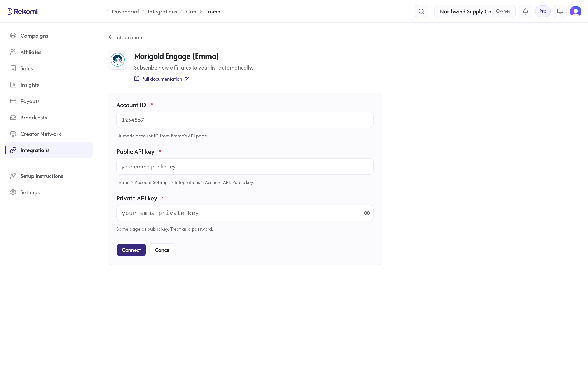Viewport: 588px width, 368px height.
Task: Click the book icon beside Full documentation
Action: click(x=137, y=79)
